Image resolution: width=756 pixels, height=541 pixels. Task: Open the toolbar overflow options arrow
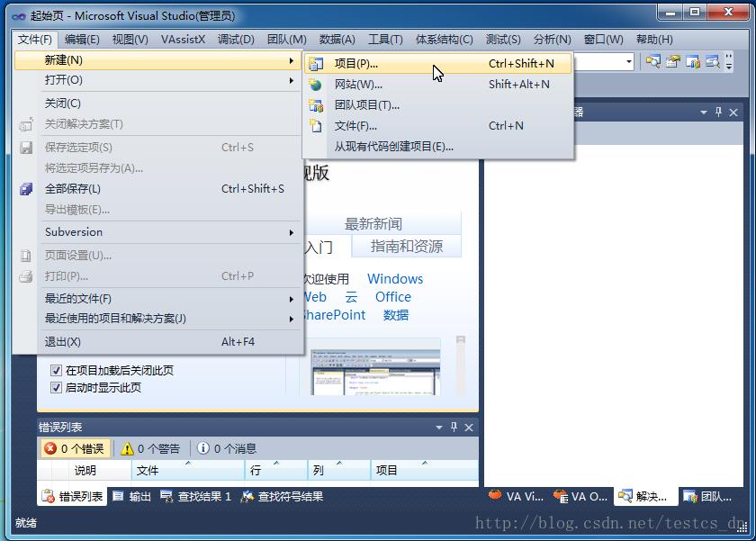pyautogui.click(x=729, y=63)
